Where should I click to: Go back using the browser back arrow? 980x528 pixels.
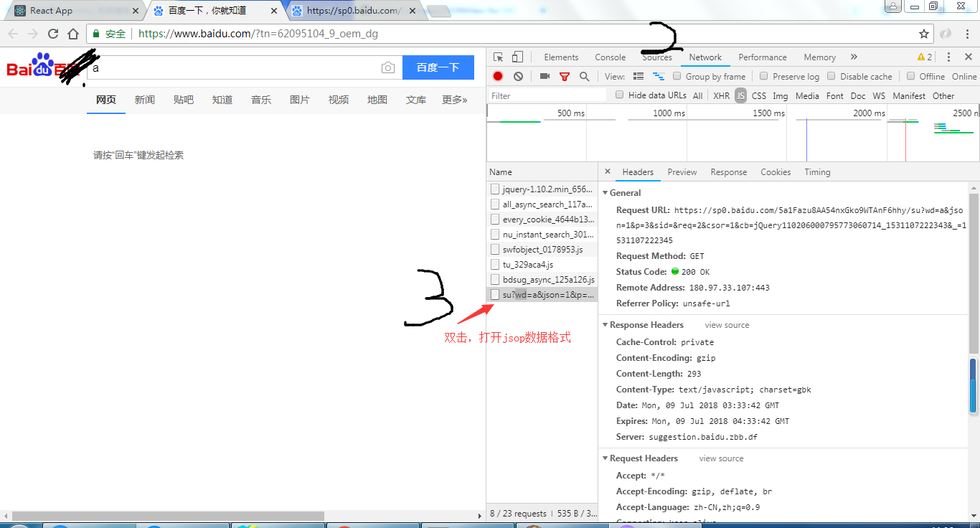click(13, 34)
